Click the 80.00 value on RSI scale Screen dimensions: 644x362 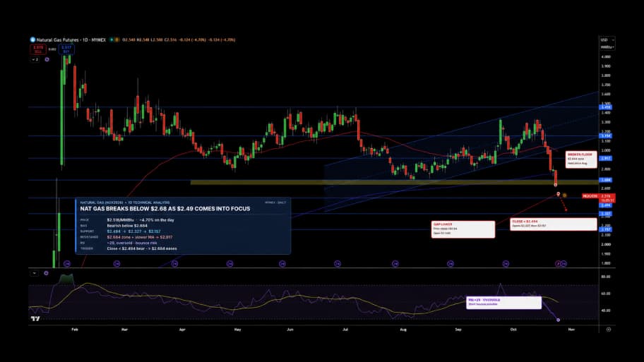coord(606,277)
